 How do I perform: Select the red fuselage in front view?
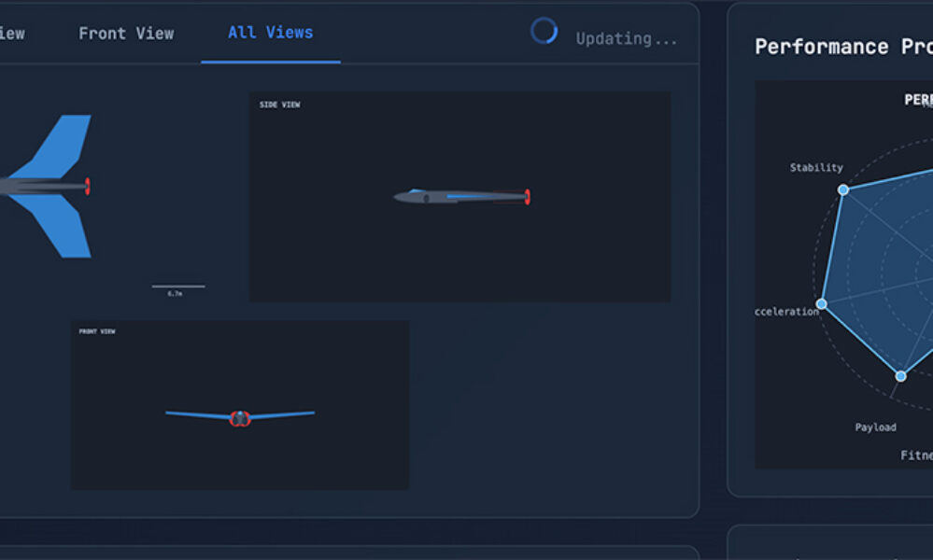click(240, 418)
